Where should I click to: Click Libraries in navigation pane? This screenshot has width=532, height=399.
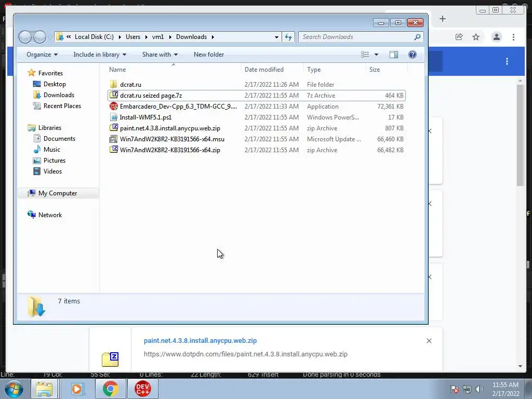[x=50, y=128]
